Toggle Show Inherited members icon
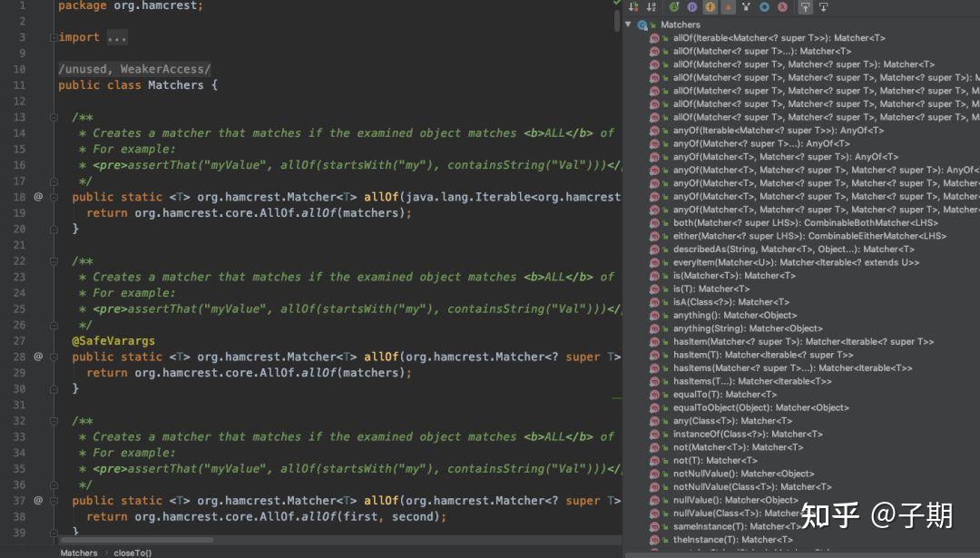980x558 pixels. (674, 7)
